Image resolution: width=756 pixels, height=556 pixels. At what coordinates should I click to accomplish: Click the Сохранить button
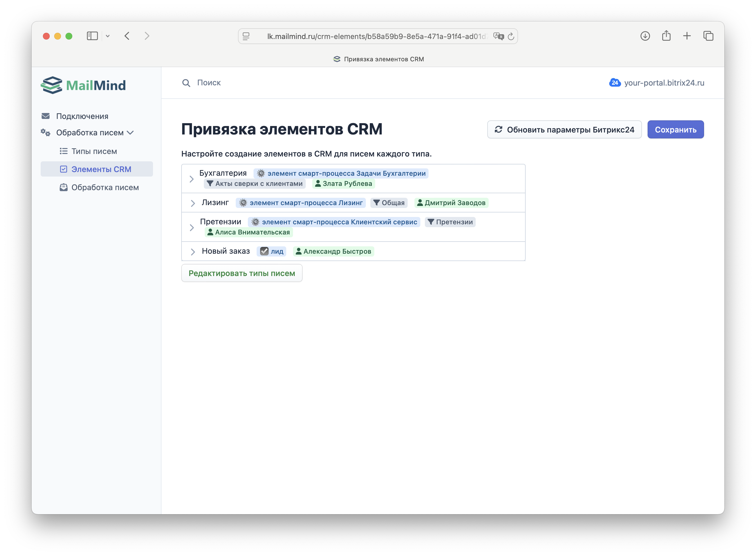click(x=675, y=130)
